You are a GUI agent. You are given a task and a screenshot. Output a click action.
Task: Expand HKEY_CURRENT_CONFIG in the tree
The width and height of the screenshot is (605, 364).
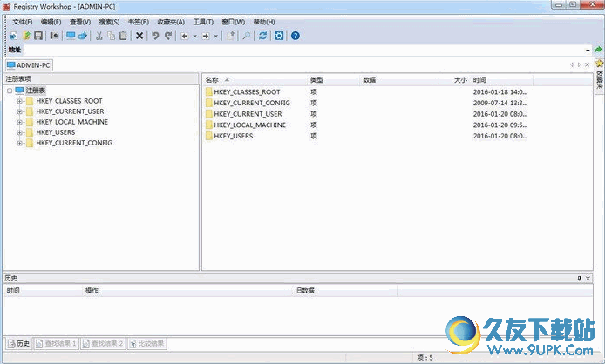point(19,143)
